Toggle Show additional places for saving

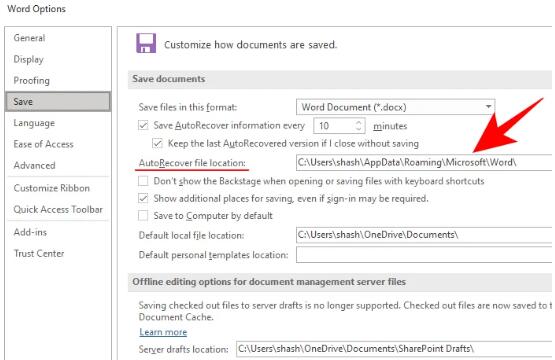coord(143,198)
